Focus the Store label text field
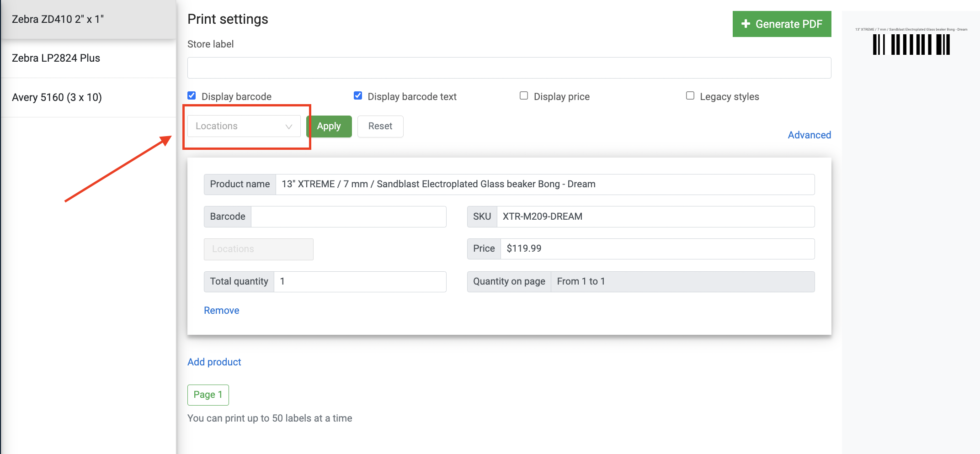The image size is (980, 454). (509, 68)
